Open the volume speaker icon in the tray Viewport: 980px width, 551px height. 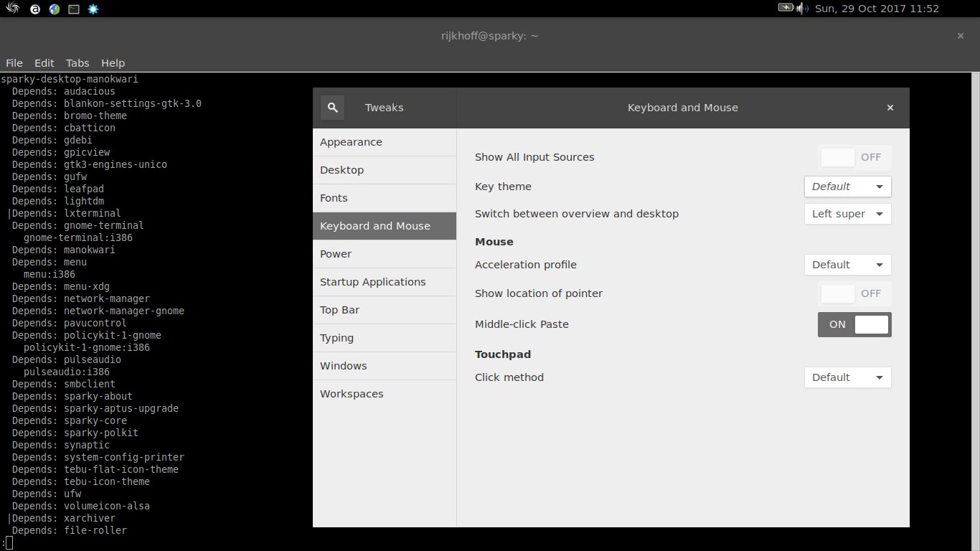tap(802, 9)
